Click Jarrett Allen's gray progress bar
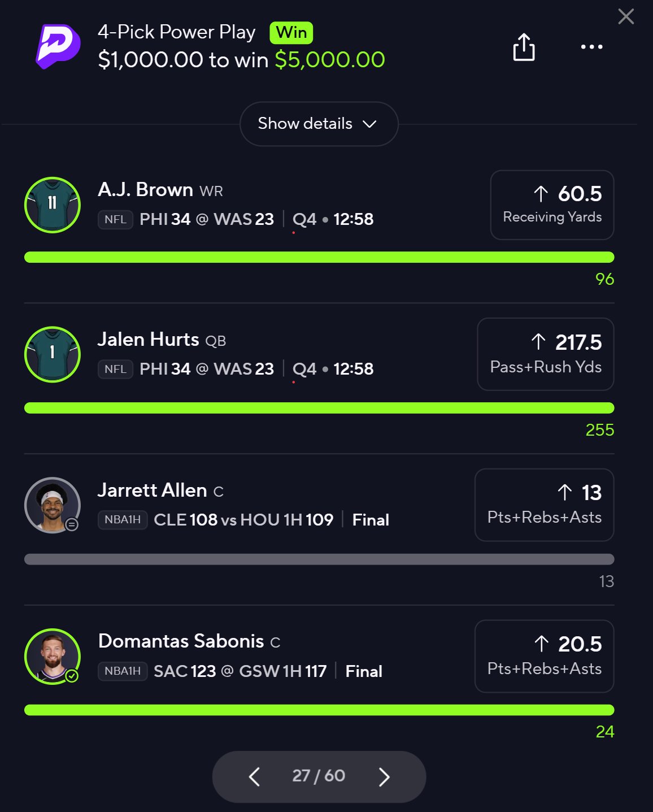653x812 pixels. pos(319,559)
